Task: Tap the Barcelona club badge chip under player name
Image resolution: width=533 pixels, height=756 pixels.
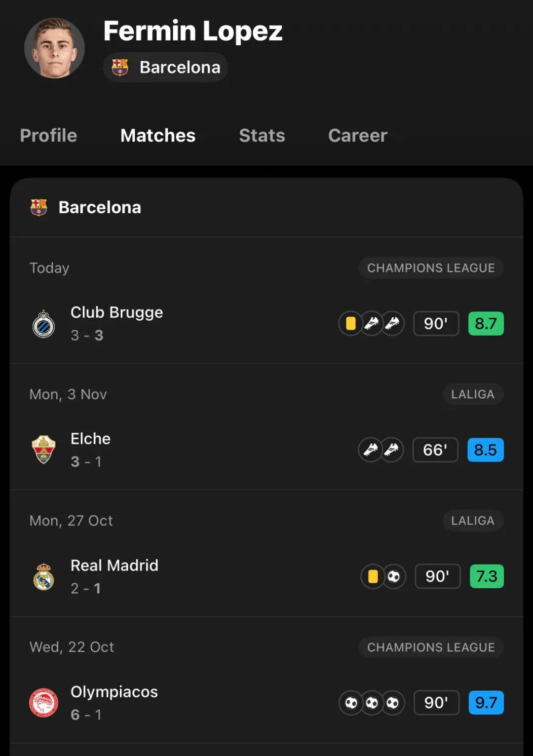Action: 165,67
